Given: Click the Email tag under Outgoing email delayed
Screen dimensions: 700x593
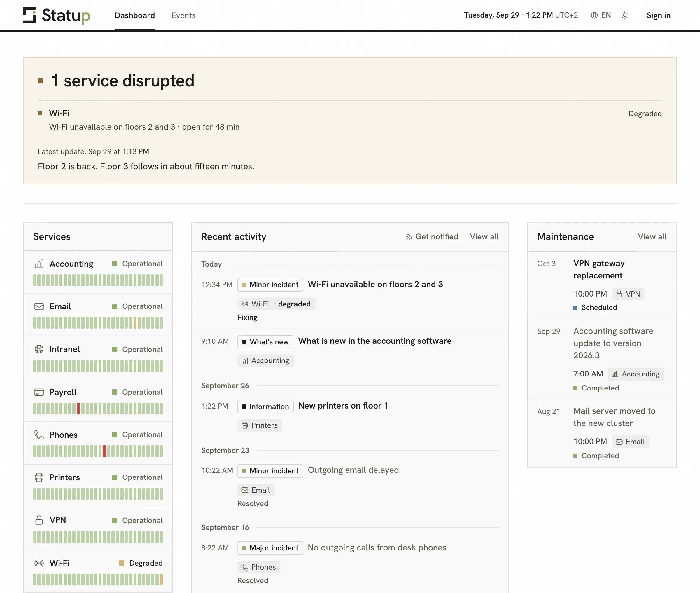Looking at the screenshot, I should point(256,490).
